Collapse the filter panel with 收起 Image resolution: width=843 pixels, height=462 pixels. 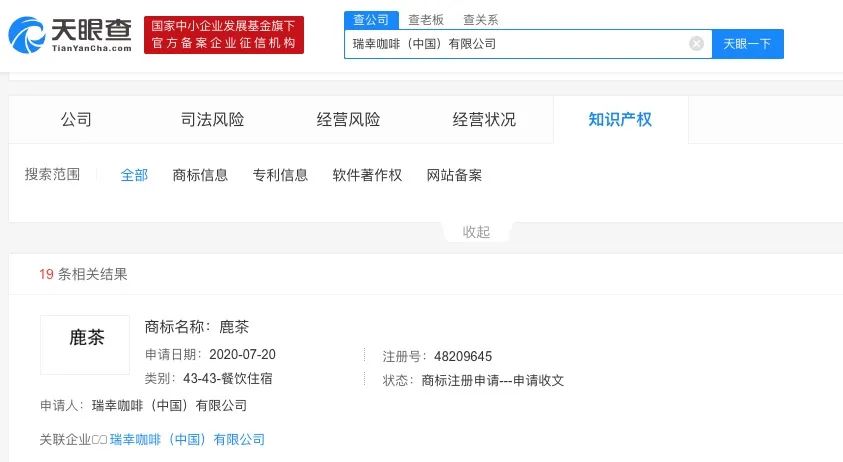click(476, 232)
